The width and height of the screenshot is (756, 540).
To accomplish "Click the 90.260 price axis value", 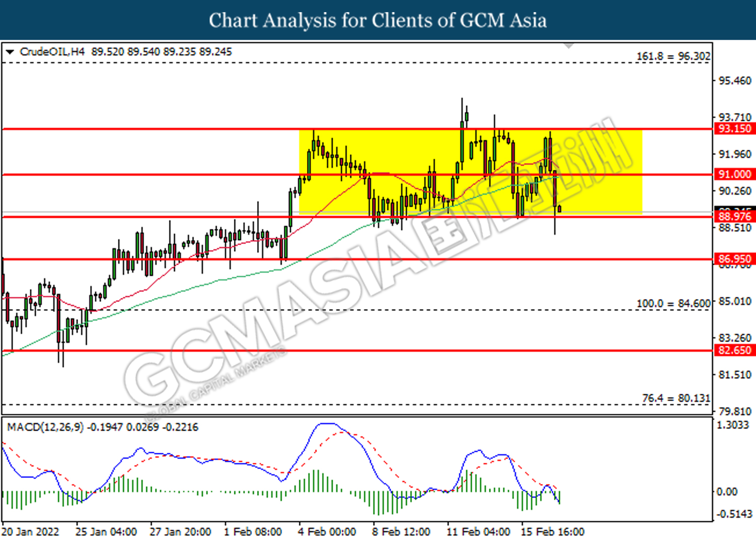I will click(x=735, y=191).
